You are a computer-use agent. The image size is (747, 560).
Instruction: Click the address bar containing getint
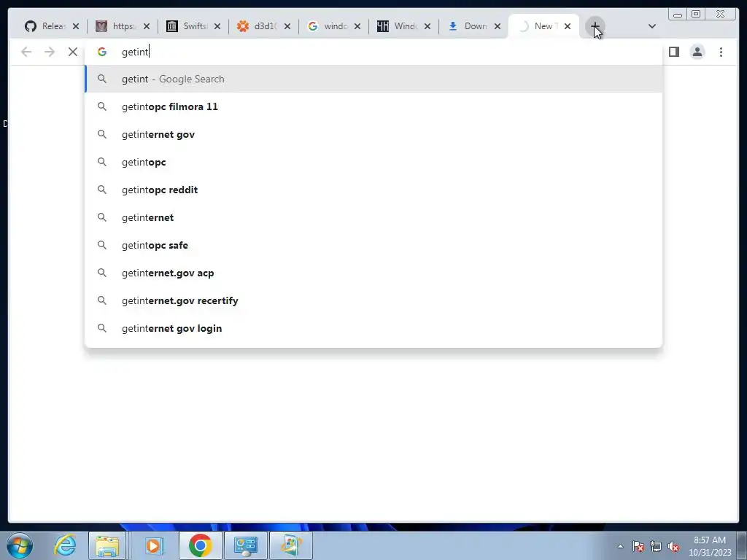click(x=373, y=52)
